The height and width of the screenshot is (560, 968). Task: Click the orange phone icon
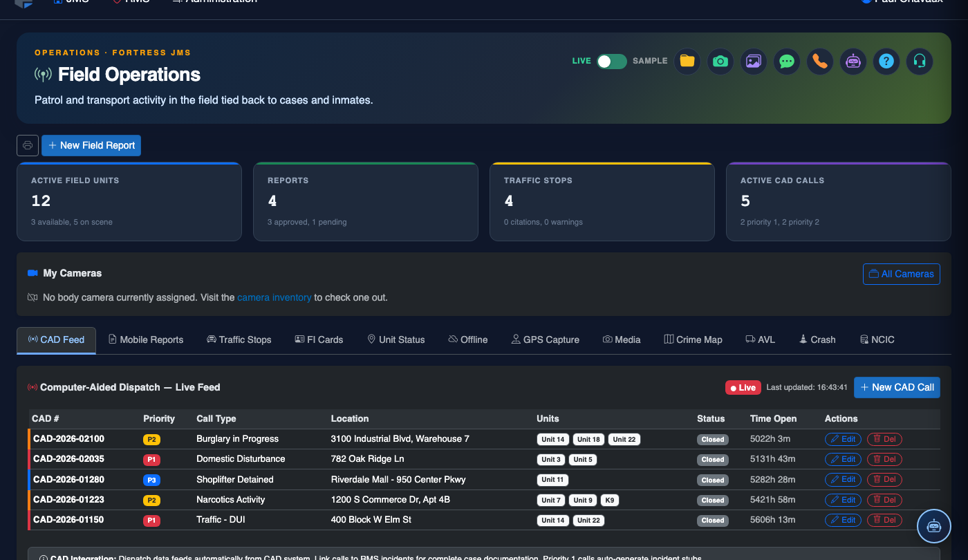820,61
